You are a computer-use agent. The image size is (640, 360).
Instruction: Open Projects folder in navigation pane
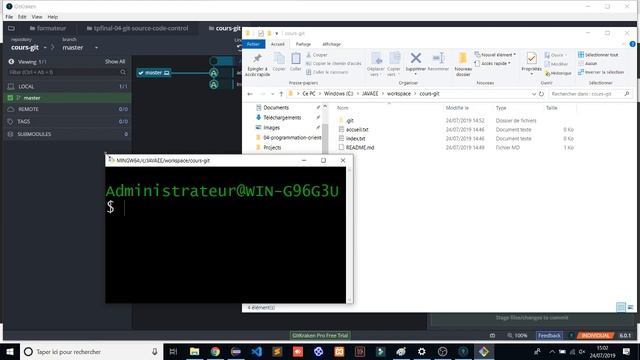[x=272, y=148]
